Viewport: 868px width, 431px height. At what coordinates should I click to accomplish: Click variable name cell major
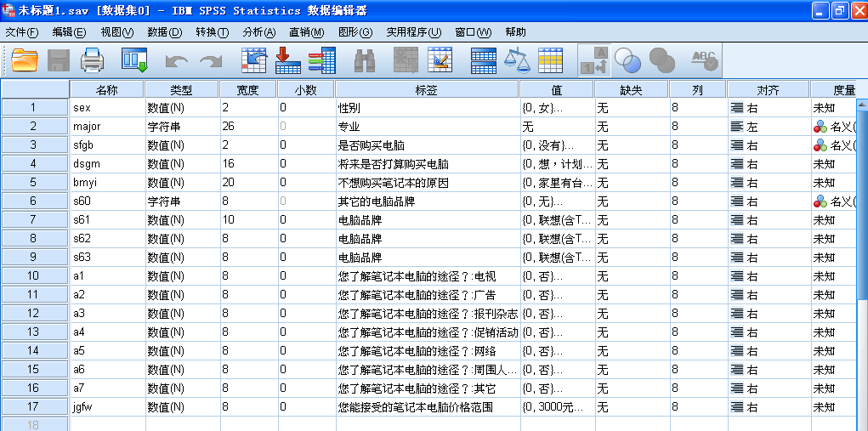click(107, 127)
